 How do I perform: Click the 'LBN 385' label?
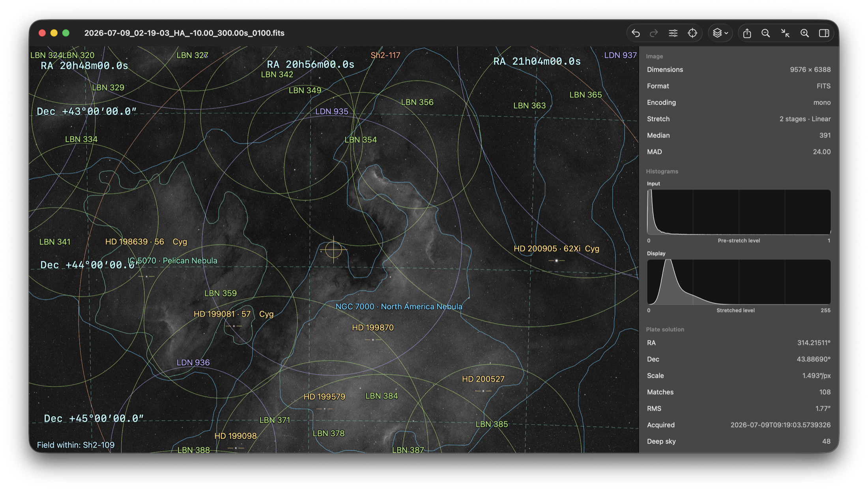tap(492, 424)
